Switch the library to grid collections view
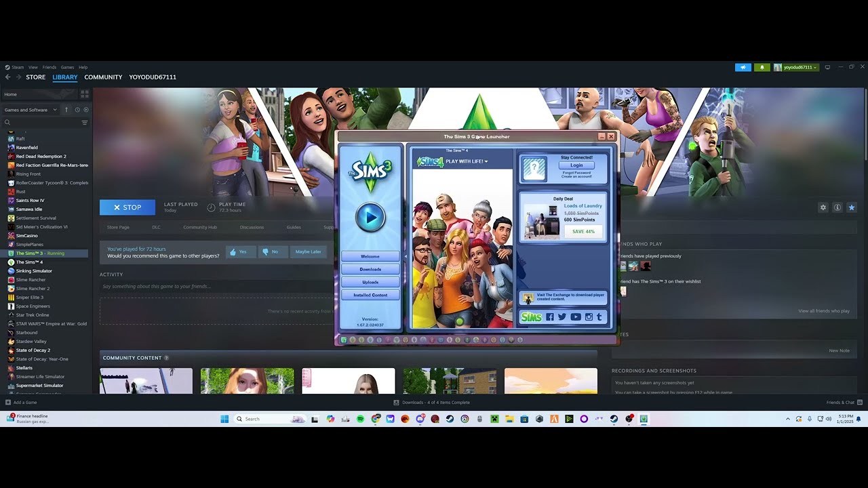This screenshot has height=488, width=868. coord(85,94)
